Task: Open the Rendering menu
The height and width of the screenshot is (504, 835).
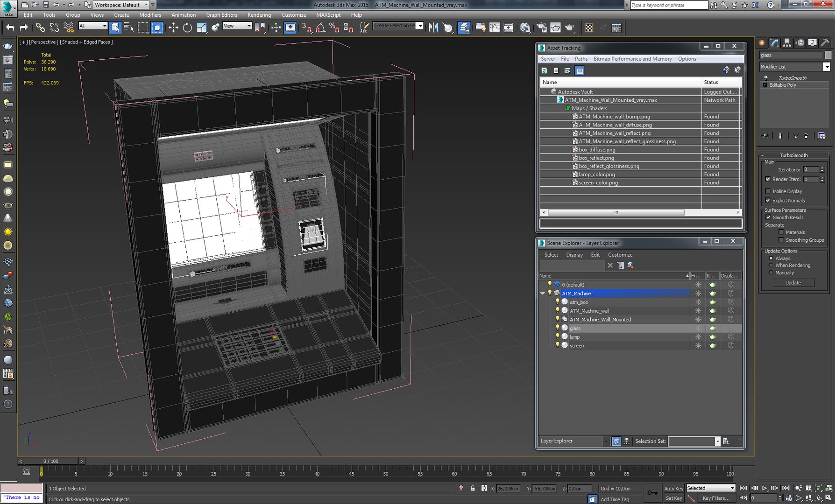Action: coord(259,15)
